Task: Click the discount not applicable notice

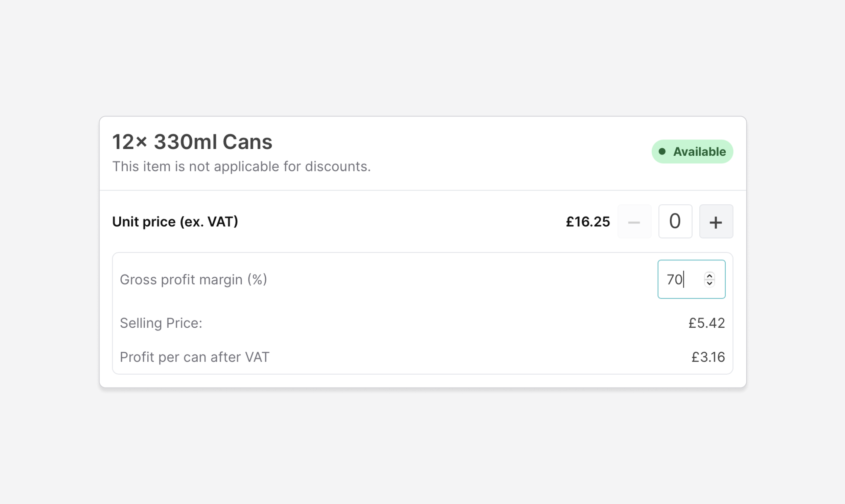Action: coord(241,167)
